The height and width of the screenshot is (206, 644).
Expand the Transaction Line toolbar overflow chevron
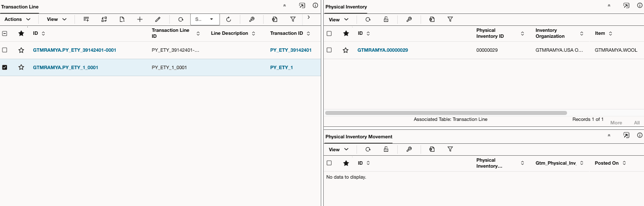click(309, 17)
